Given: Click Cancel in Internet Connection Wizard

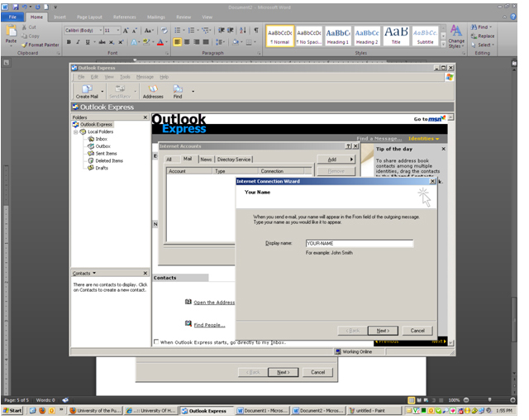Looking at the screenshot, I should (x=417, y=331).
